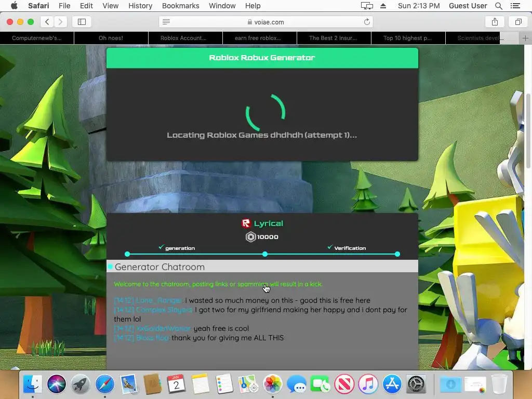
Task: Open Spotlight search in menu bar
Action: (498, 6)
